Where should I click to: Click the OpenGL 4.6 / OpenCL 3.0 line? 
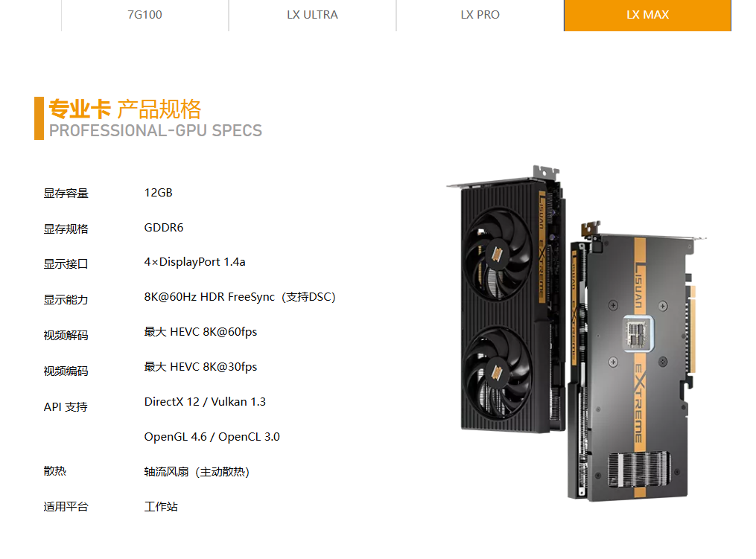[x=212, y=437]
